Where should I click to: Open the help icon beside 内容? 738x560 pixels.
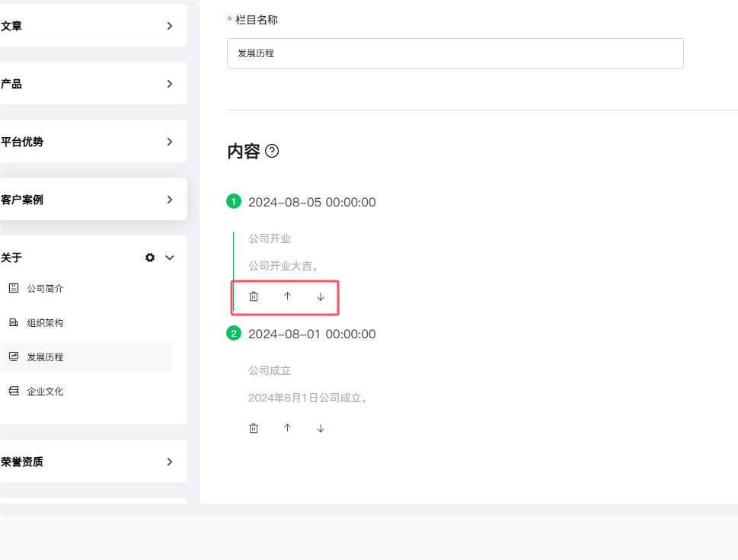click(272, 151)
